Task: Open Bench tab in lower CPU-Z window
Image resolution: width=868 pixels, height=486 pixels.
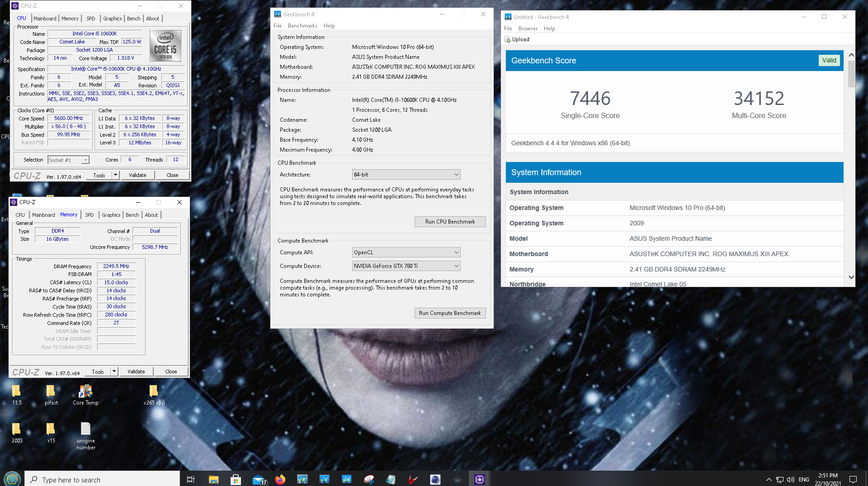Action: [132, 215]
